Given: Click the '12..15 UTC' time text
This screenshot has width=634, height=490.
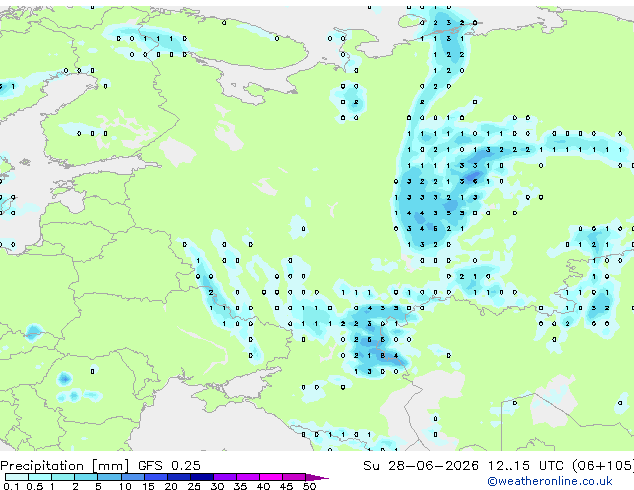Looking at the screenshot, I should [526, 465].
